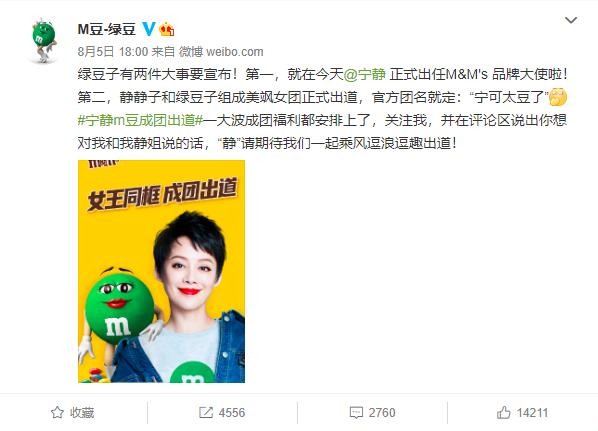598x431 pixels.
Task: Open the M豆-绿豆 account name
Action: [x=106, y=29]
